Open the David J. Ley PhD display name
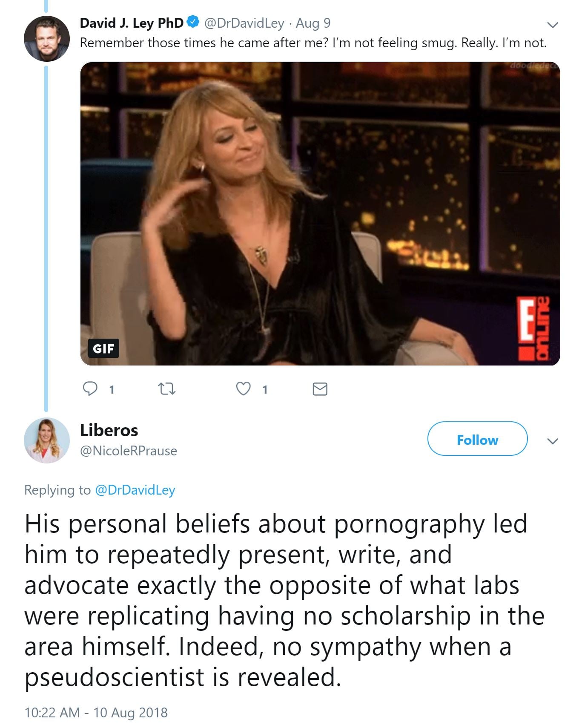This screenshot has width=579, height=728. pyautogui.click(x=132, y=23)
